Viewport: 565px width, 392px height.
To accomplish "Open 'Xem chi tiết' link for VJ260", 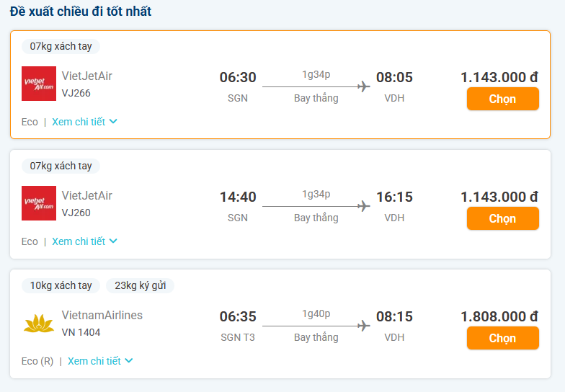I will tap(79, 241).
